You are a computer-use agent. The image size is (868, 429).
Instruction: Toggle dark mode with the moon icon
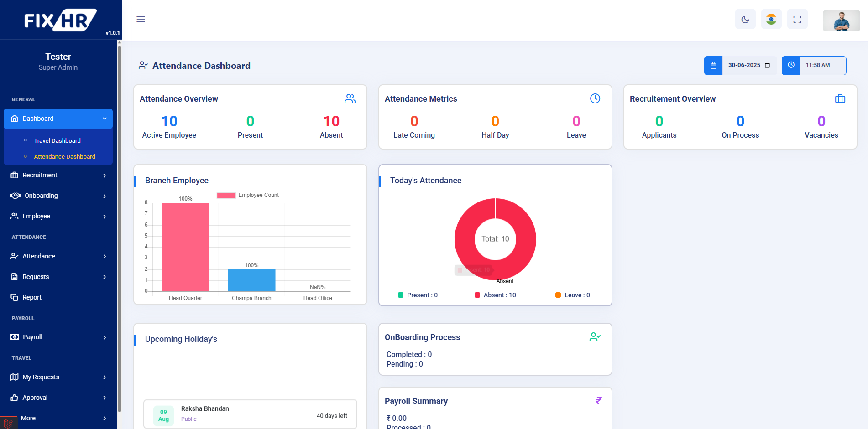[745, 19]
